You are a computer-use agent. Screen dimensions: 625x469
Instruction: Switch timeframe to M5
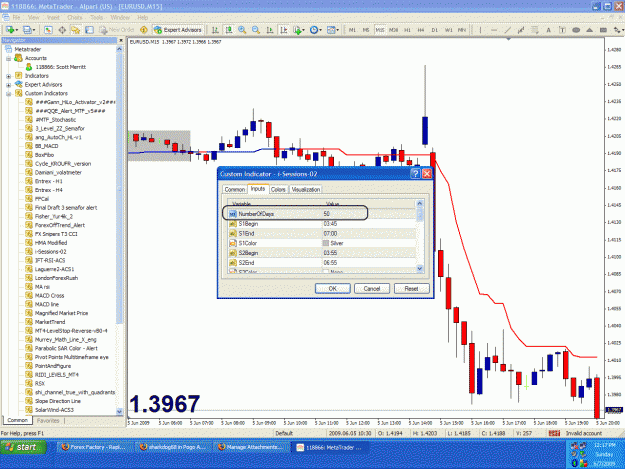366,30
